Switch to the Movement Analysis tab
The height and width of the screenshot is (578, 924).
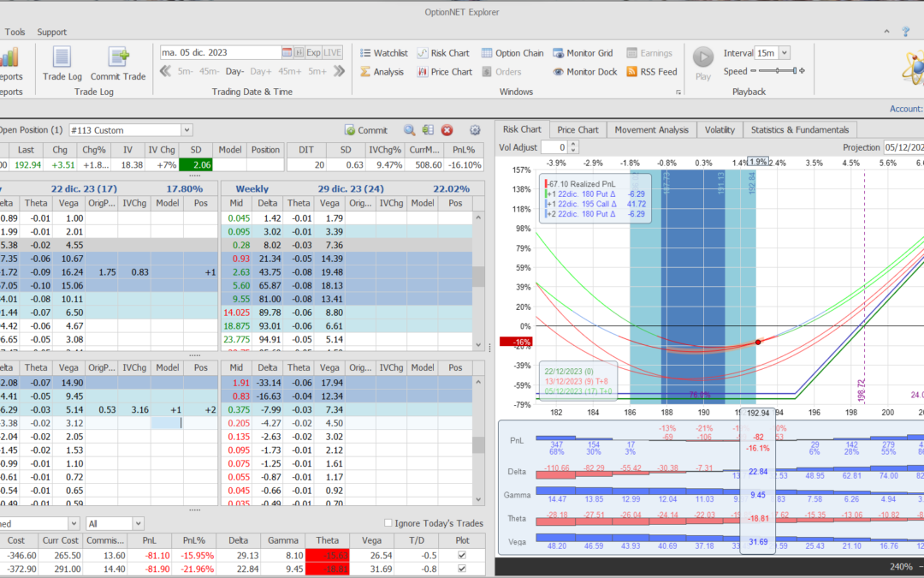(651, 130)
